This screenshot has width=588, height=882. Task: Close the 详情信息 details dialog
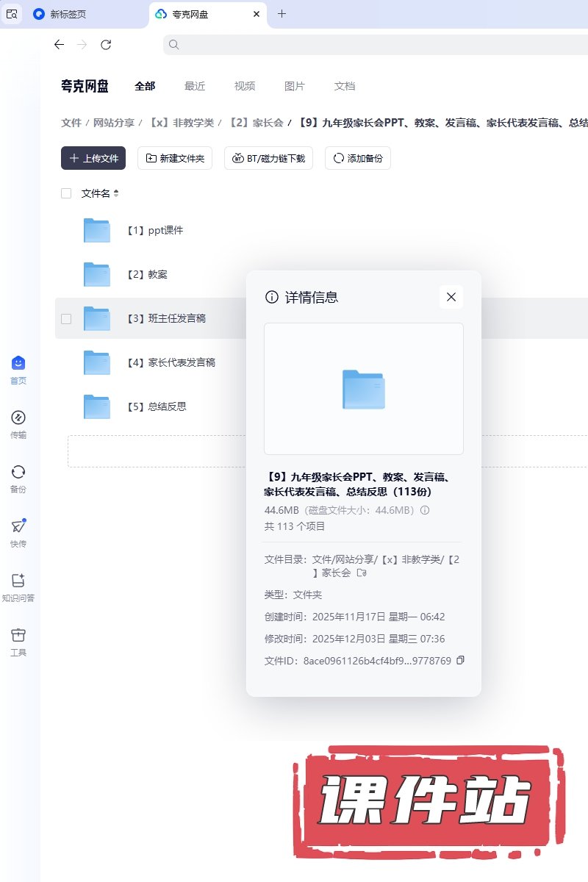pyautogui.click(x=451, y=297)
